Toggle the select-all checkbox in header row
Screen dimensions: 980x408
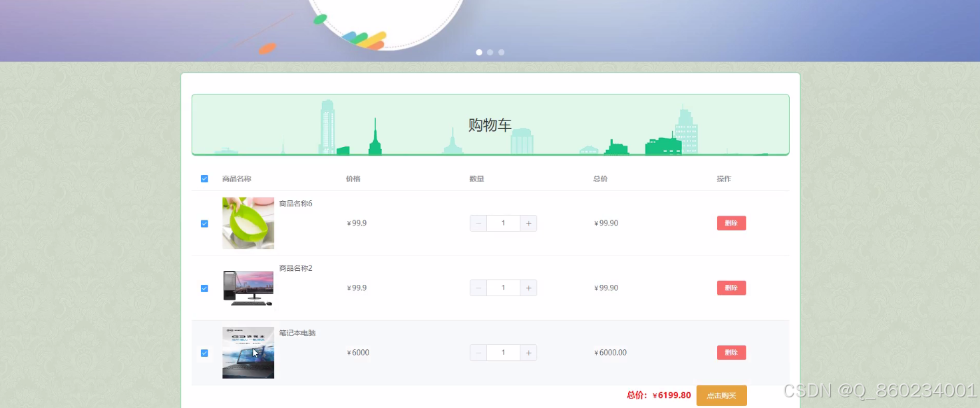coord(204,178)
